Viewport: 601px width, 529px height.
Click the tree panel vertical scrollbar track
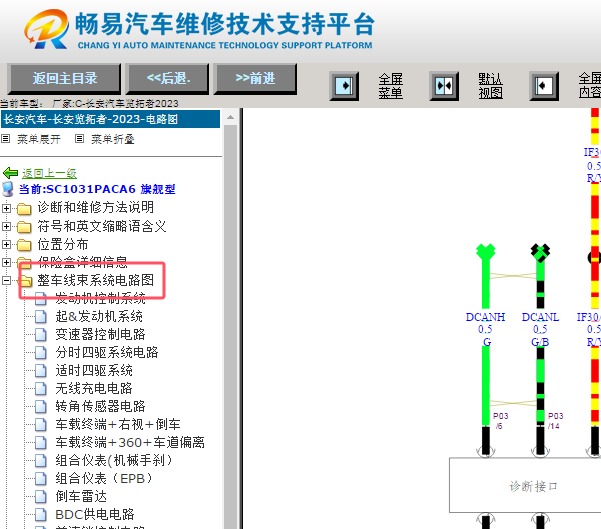(x=230, y=327)
